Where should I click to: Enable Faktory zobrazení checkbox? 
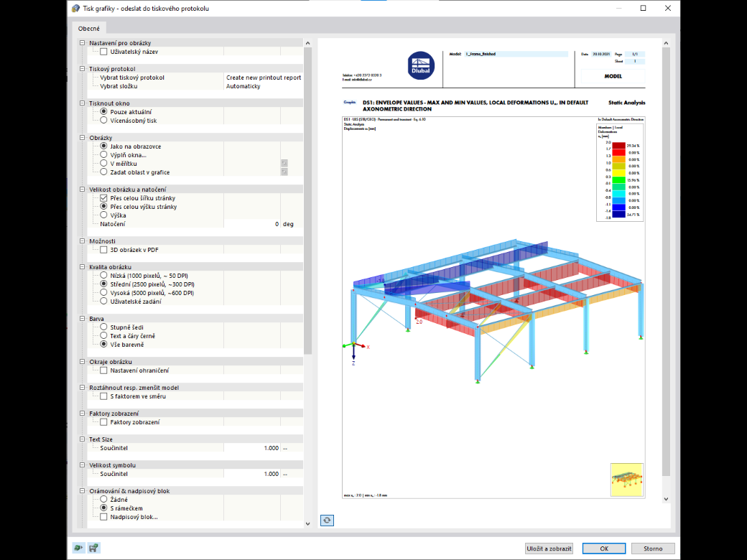coord(103,422)
